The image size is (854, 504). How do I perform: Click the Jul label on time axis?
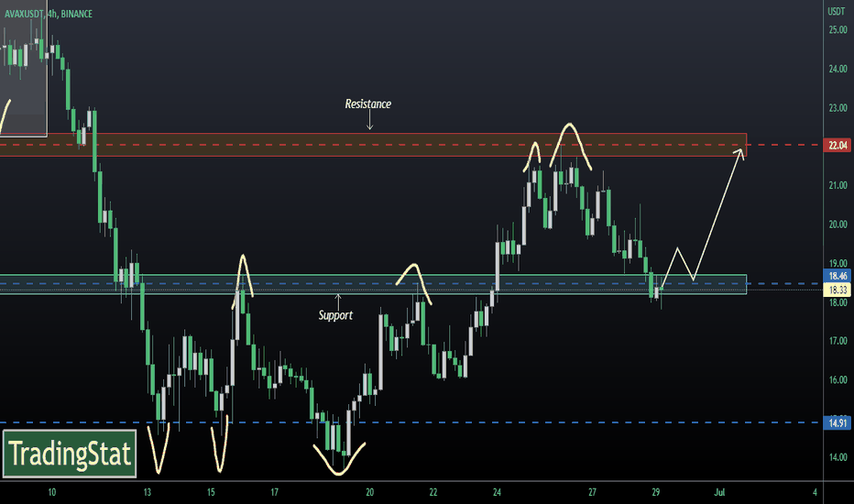click(719, 492)
